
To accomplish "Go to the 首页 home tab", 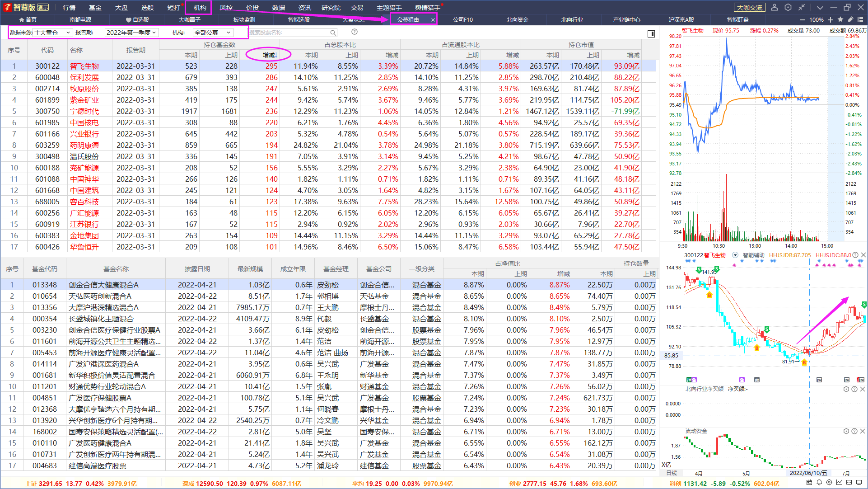I will click(28, 20).
